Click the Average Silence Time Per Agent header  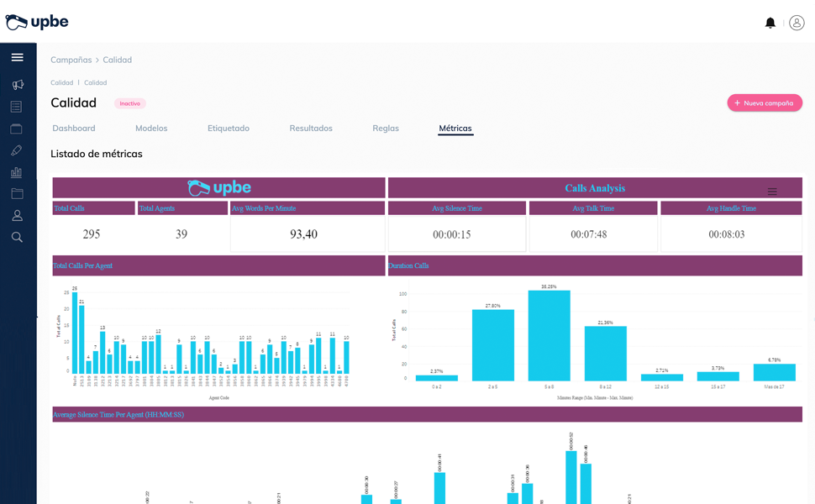point(428,415)
